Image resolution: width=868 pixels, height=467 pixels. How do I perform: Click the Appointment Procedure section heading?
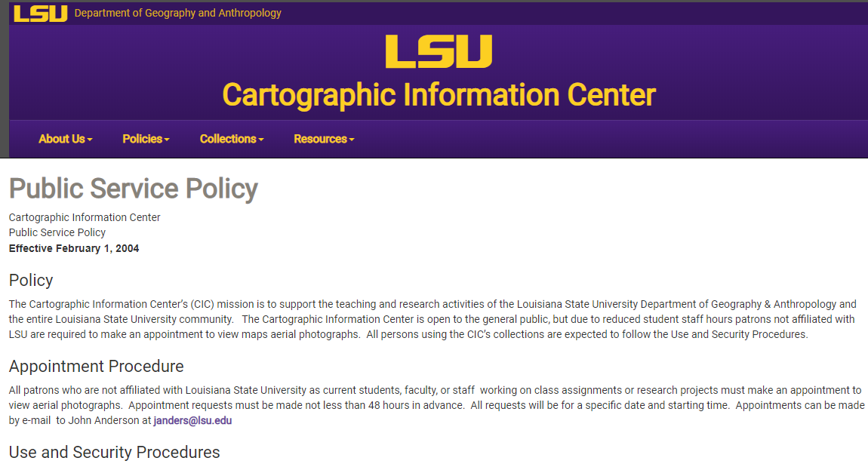(97, 367)
